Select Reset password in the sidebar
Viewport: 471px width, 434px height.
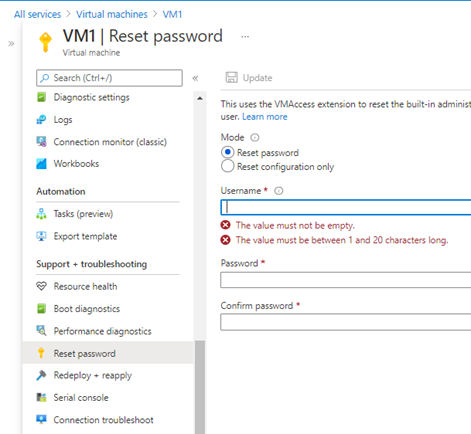coord(108,353)
